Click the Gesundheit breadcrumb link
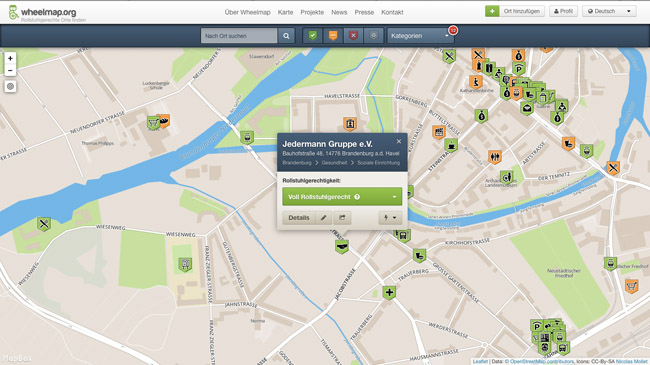The height and width of the screenshot is (365, 650). pos(334,163)
